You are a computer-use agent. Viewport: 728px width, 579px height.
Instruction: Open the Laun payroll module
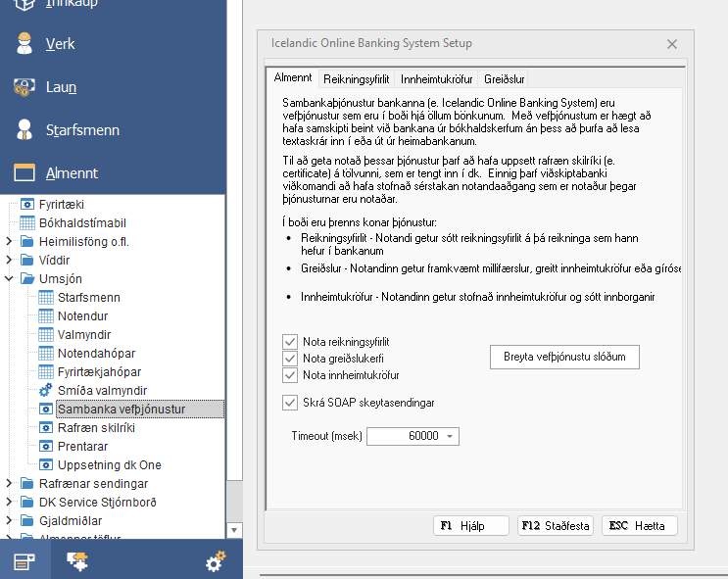pyautogui.click(x=61, y=87)
